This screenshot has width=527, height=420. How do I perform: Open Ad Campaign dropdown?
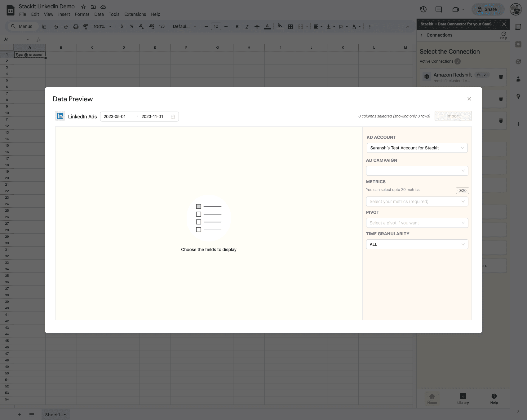[x=417, y=171]
